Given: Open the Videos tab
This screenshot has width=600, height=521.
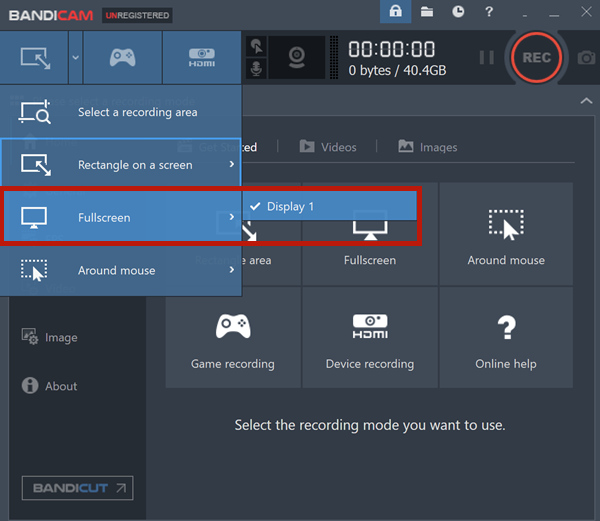Looking at the screenshot, I should (328, 147).
